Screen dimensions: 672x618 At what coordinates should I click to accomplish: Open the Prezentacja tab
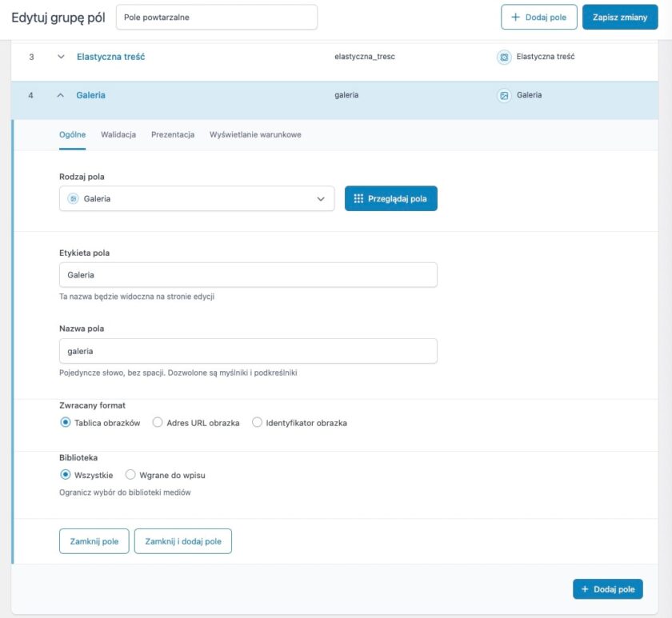point(173,134)
